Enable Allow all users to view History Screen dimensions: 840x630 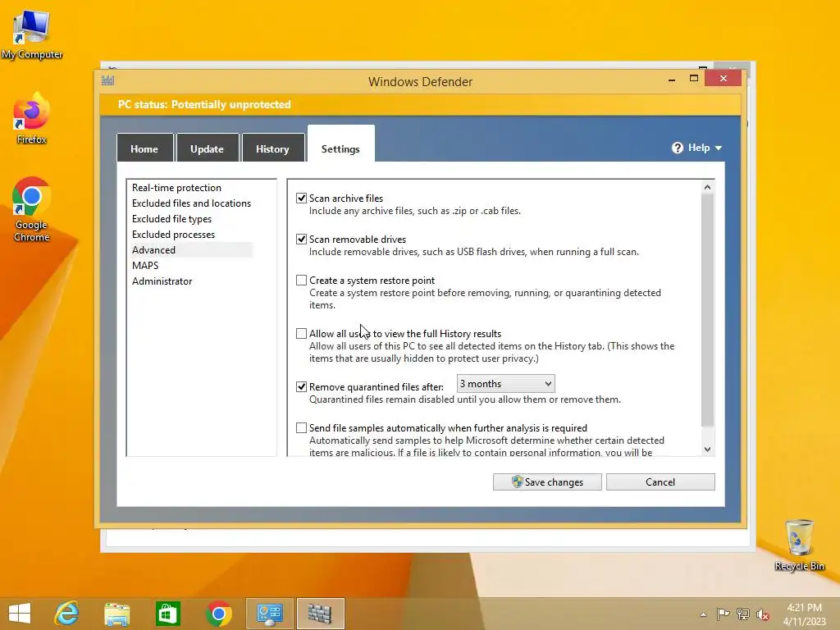pos(302,334)
